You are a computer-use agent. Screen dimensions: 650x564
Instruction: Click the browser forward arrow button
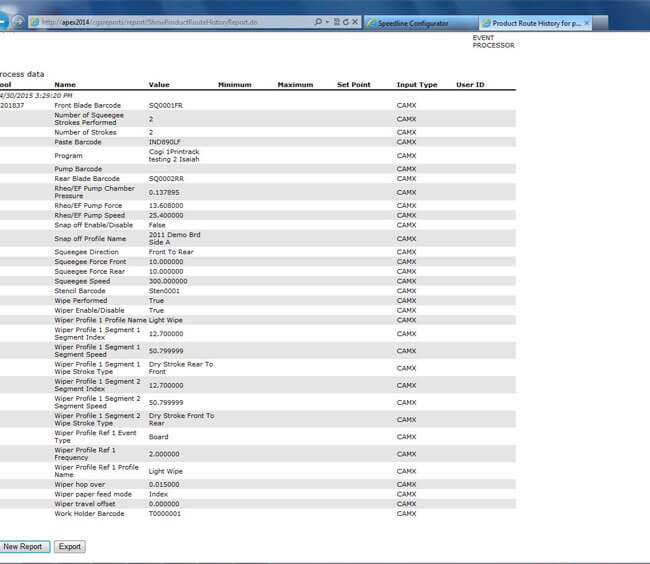18,22
